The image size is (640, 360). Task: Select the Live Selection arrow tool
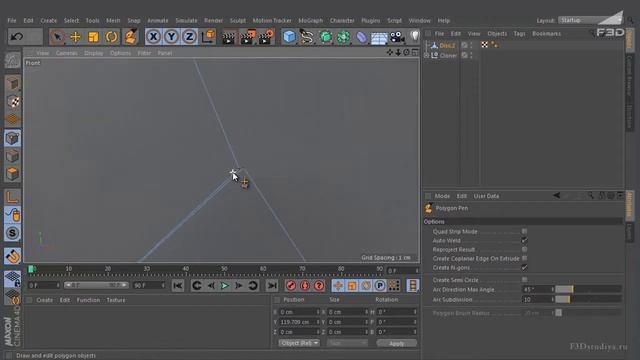57,37
